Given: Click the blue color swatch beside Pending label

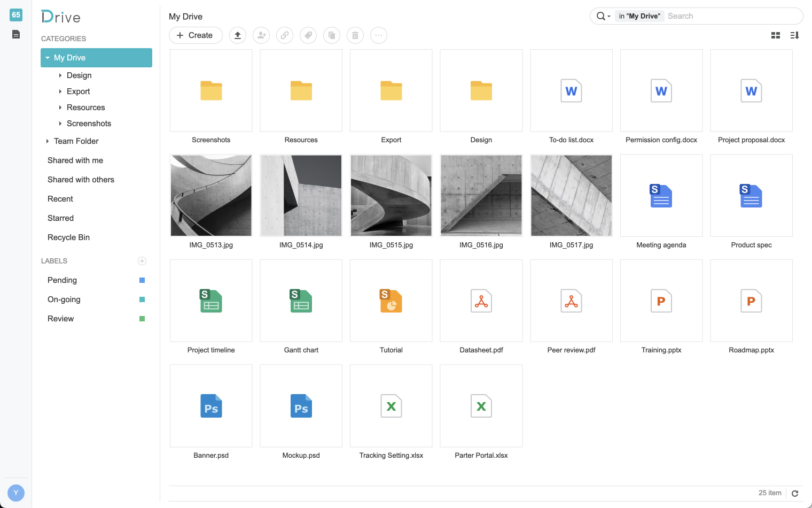Looking at the screenshot, I should pos(142,280).
